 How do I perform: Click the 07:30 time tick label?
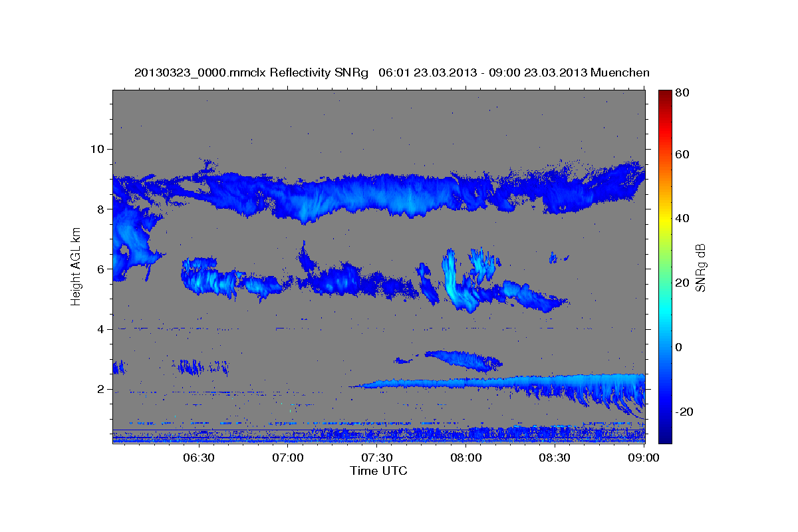377,458
